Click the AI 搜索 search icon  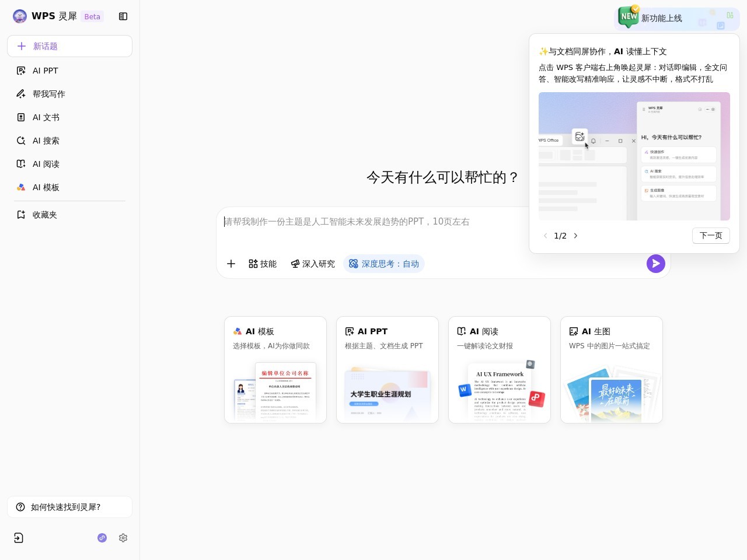21,141
